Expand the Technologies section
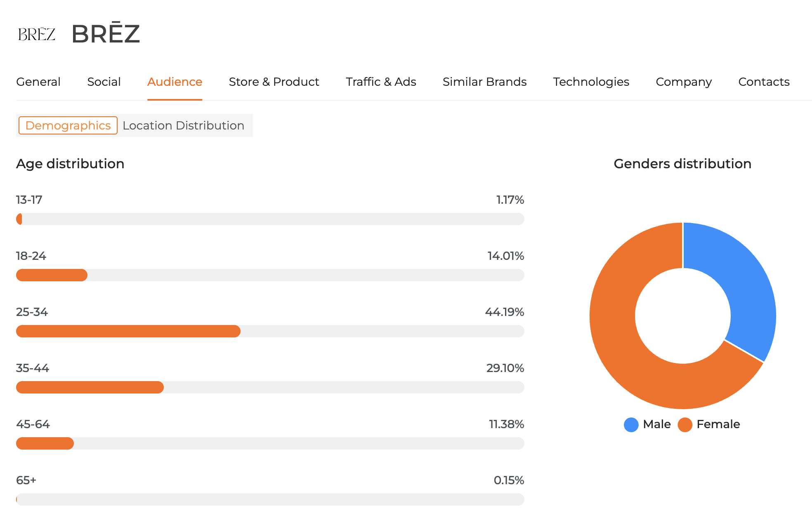 click(591, 82)
